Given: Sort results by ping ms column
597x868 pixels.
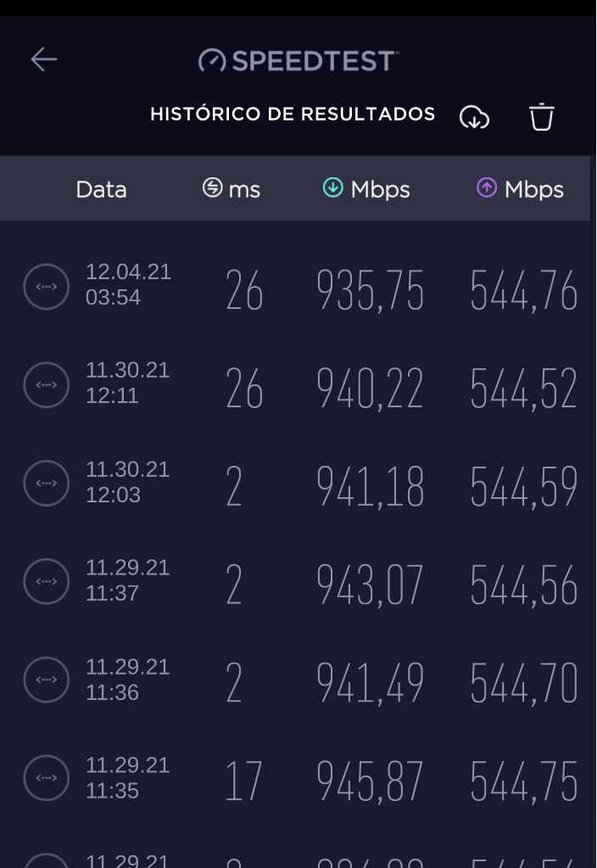Looking at the screenshot, I should pyautogui.click(x=232, y=188).
